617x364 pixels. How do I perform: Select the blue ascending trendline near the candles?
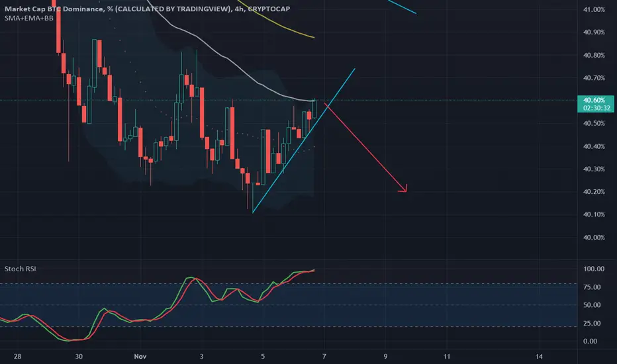[x=303, y=141]
